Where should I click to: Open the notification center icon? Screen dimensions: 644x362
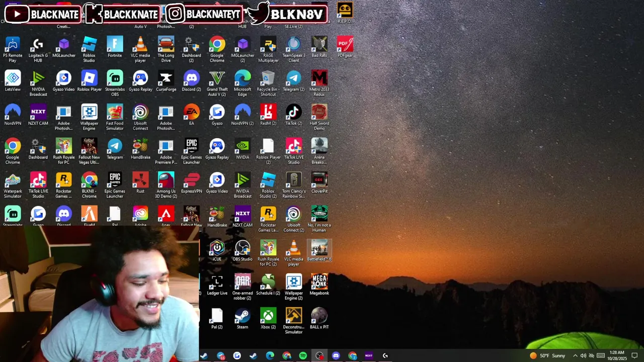pyautogui.click(x=634, y=356)
